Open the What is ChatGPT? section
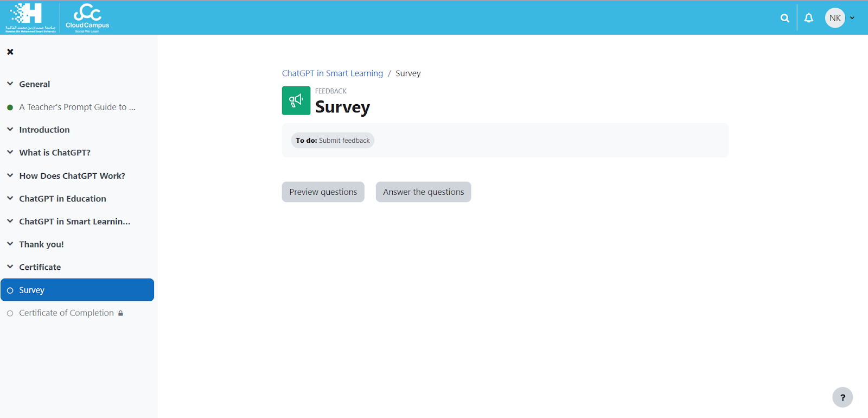 click(55, 153)
